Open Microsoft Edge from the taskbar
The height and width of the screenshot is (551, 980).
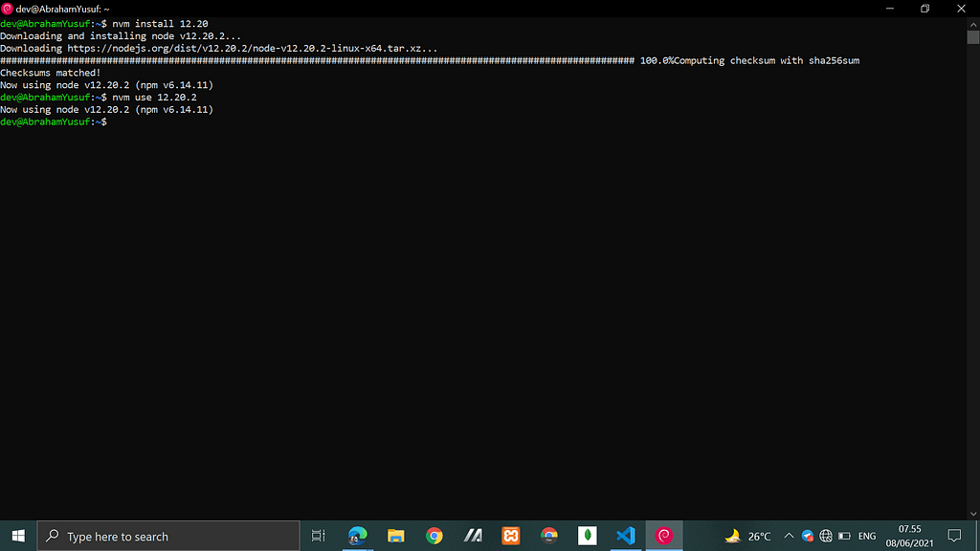click(358, 536)
